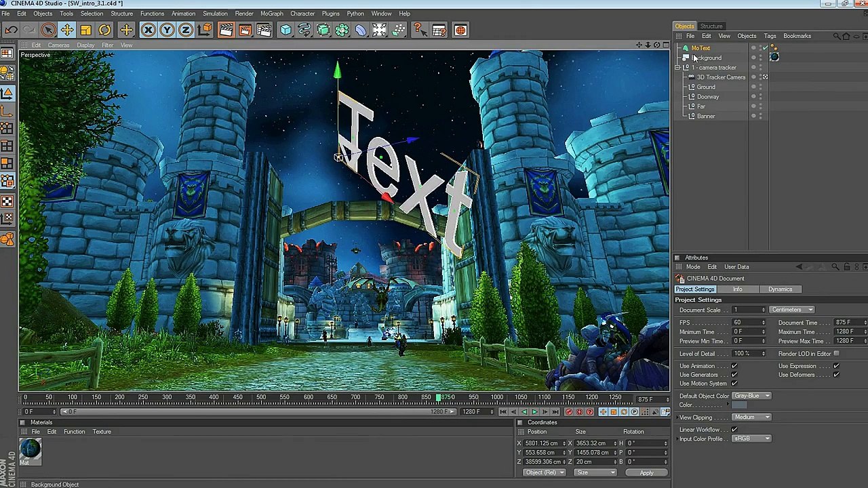Open the array modeling objects icon
This screenshot has width=868, height=488.
click(342, 30)
